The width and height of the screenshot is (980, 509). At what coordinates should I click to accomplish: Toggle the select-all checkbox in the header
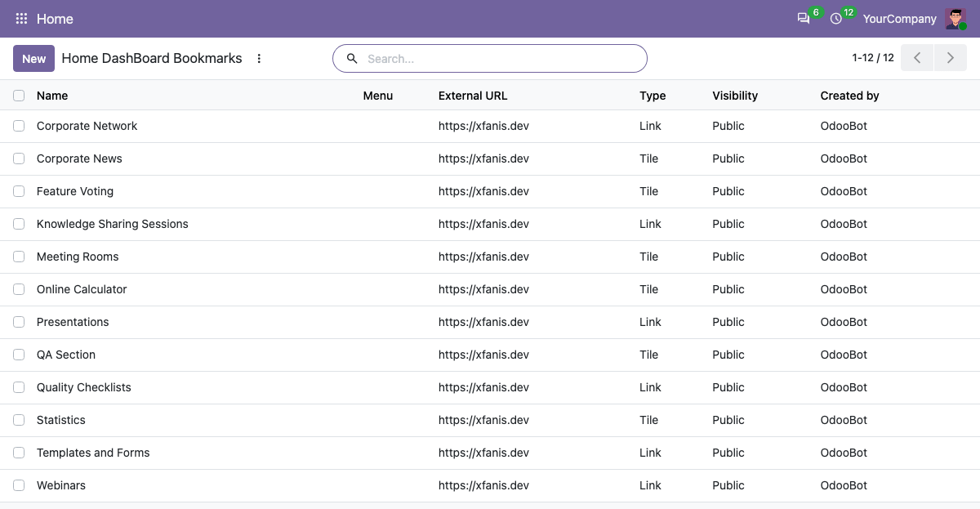click(19, 96)
